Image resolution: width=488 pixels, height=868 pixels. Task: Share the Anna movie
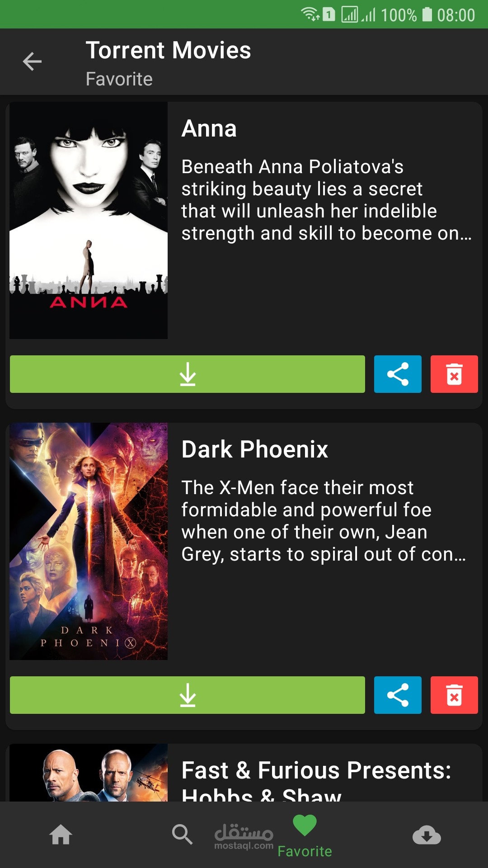pos(398,374)
